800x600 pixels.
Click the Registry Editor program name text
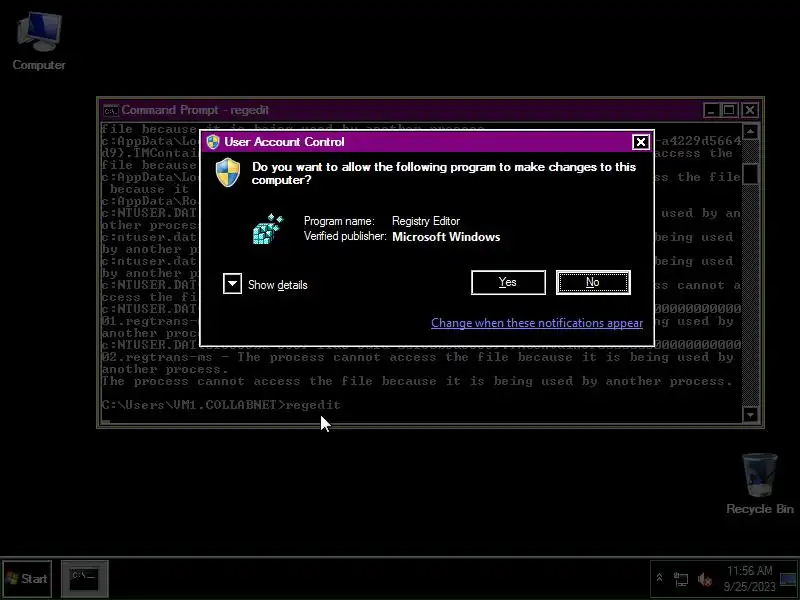click(x=426, y=221)
